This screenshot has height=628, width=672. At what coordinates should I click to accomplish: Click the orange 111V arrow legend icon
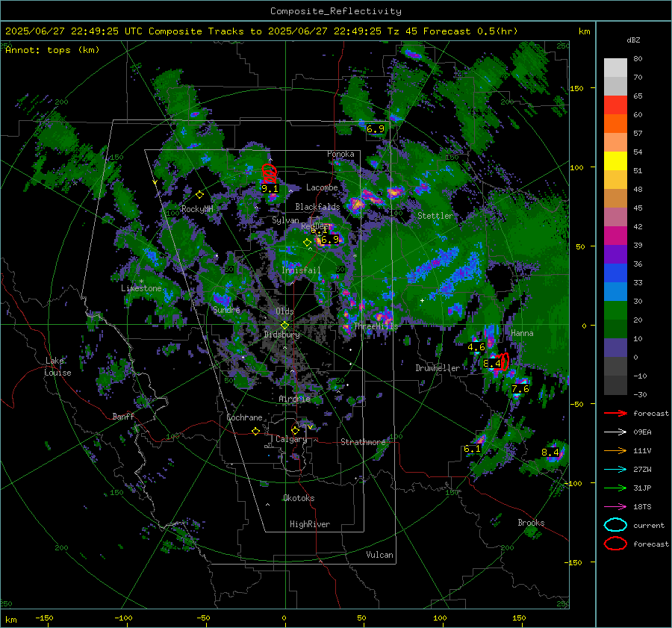(615, 450)
